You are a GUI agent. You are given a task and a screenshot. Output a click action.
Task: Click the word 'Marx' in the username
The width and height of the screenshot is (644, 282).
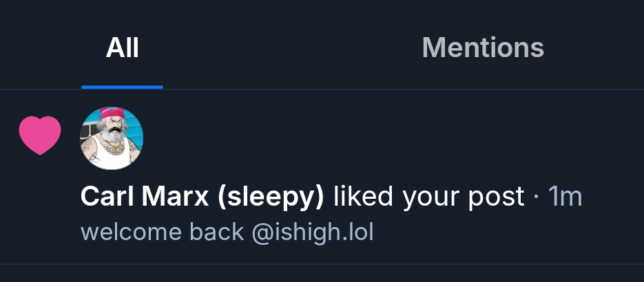(176, 196)
